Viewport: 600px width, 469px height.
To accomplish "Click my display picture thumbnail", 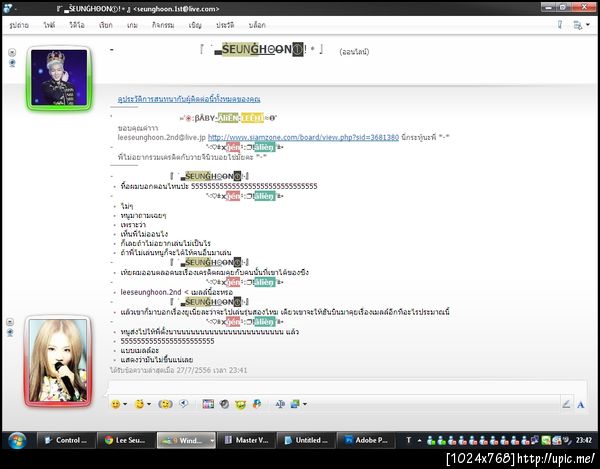I will coord(58,361).
